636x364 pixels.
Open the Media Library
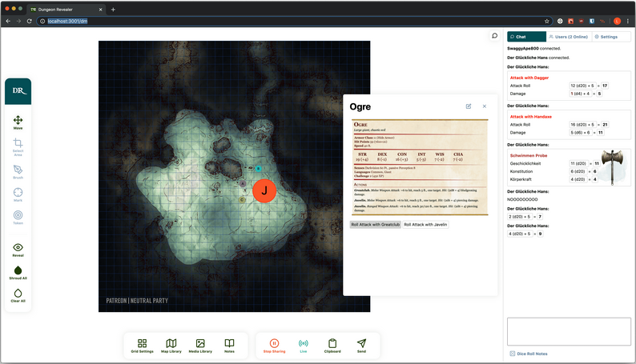coord(200,345)
